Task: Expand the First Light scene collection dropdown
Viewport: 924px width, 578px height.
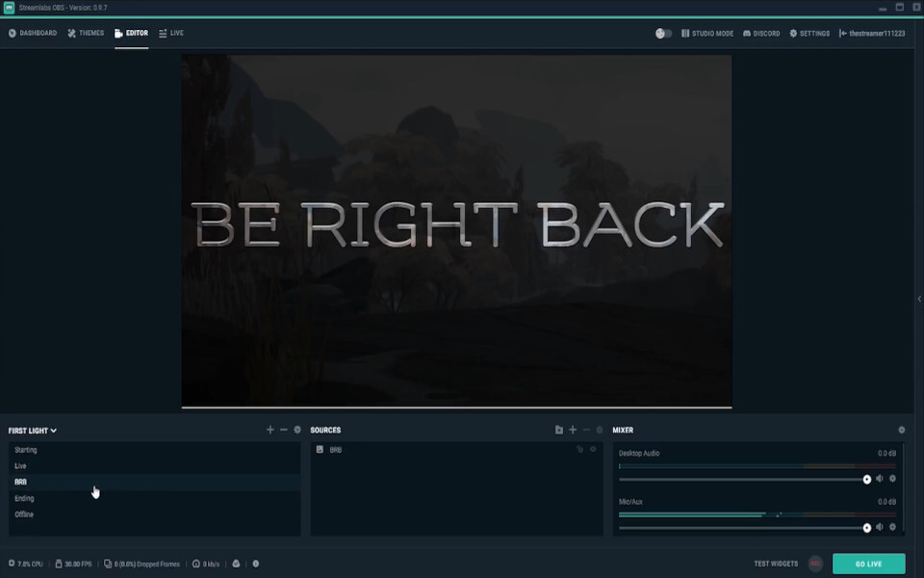Action: pyautogui.click(x=33, y=431)
